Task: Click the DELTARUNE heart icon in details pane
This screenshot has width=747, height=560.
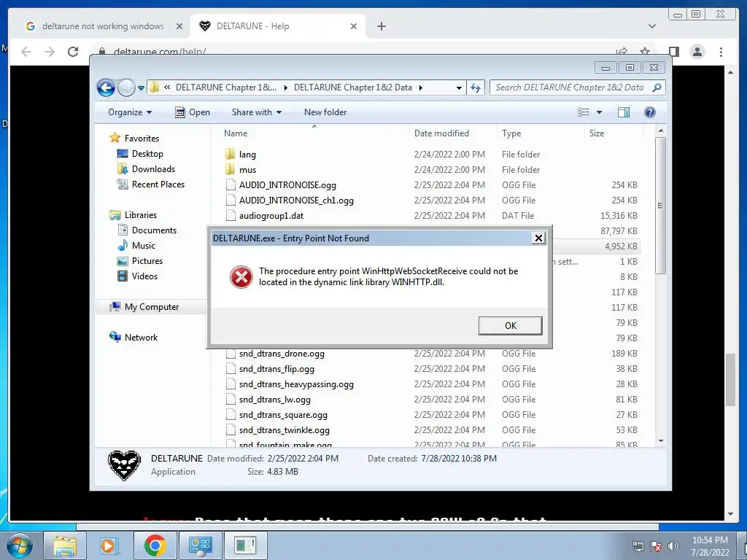Action: coord(124,464)
